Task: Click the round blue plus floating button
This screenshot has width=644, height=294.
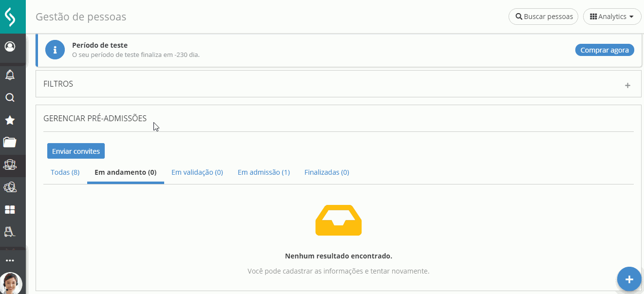Action: pyautogui.click(x=629, y=279)
